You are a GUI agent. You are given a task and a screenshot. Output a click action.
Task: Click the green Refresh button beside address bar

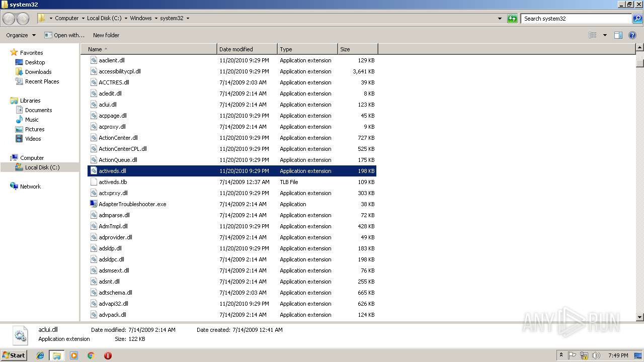pyautogui.click(x=512, y=19)
